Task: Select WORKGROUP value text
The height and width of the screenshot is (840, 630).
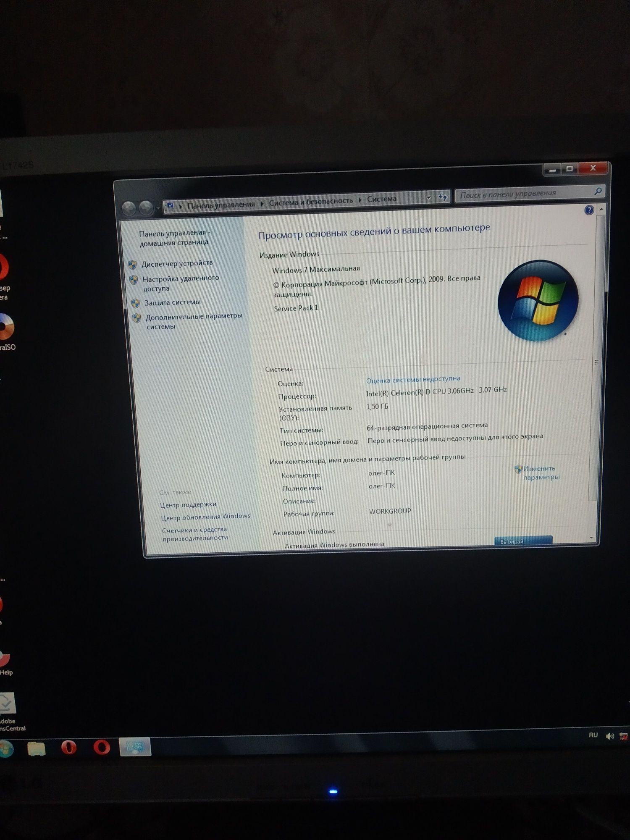Action: click(x=390, y=511)
